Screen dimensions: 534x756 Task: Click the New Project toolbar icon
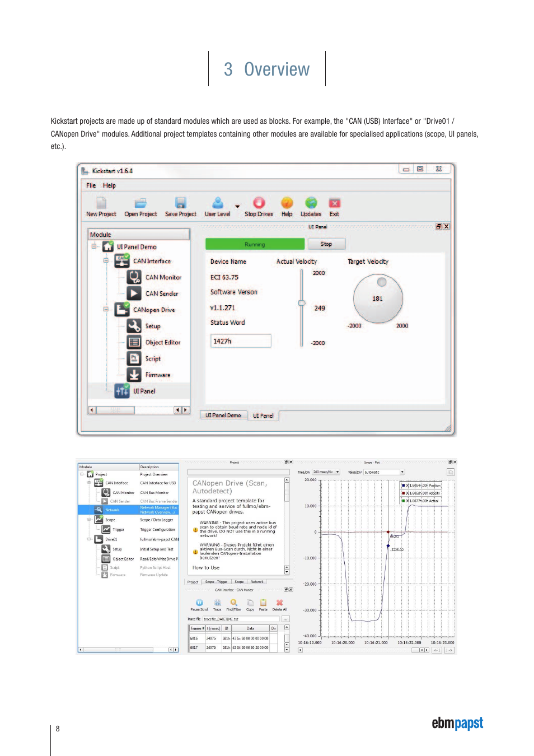(101, 203)
